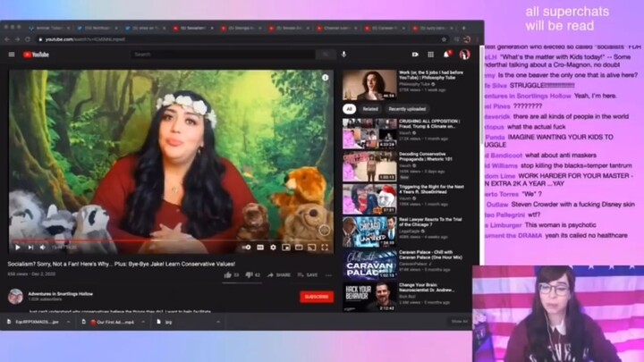This screenshot has width=644, height=362.
Task: Open the YouTube hamburger guide menu
Action: pyautogui.click(x=12, y=55)
